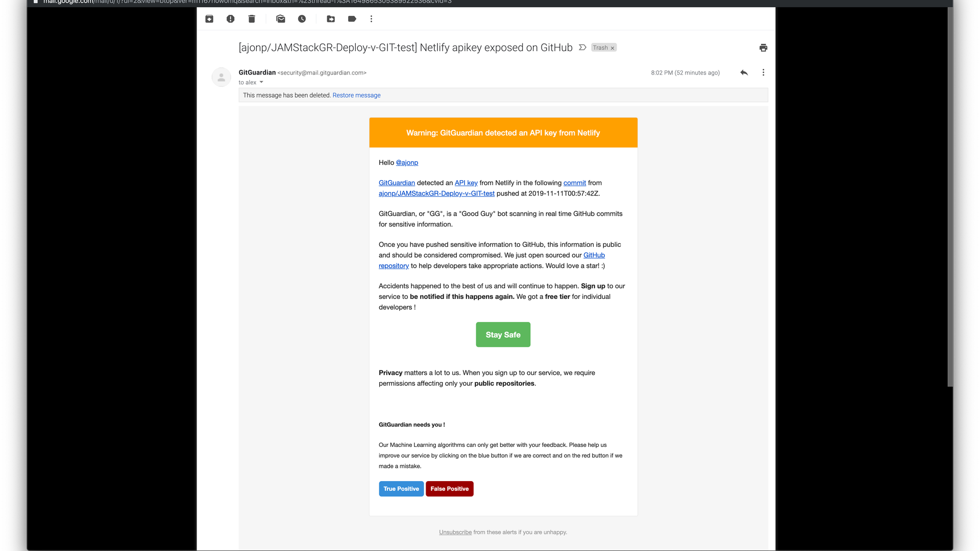Mark as unread with envelope icon
The image size is (980, 551).
[x=281, y=19]
